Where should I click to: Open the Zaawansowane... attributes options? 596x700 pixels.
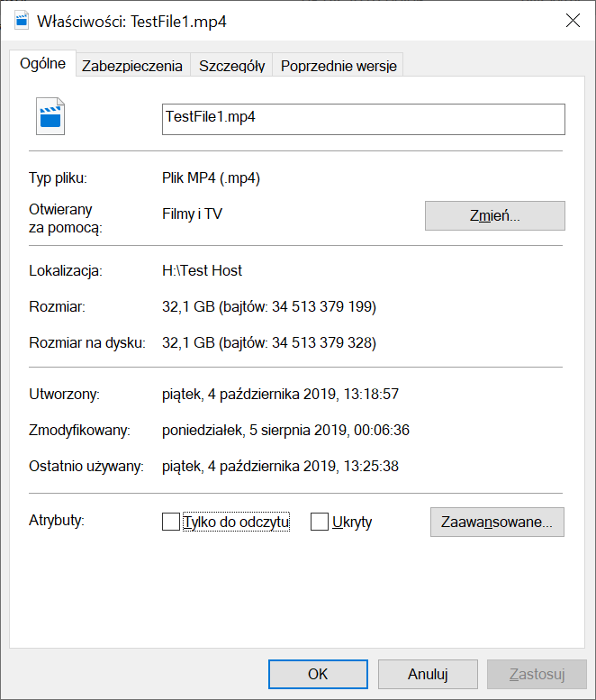(x=497, y=522)
